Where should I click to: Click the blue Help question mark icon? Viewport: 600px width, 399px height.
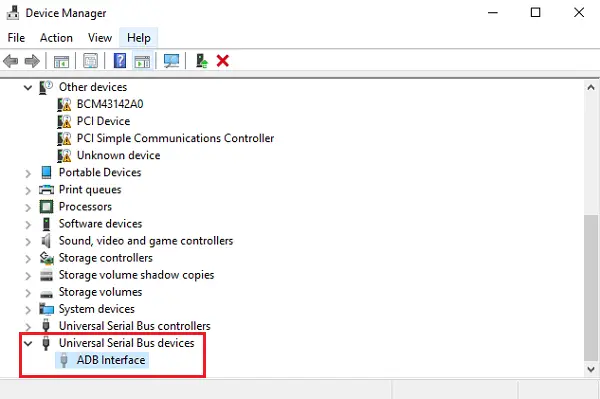[x=120, y=61]
